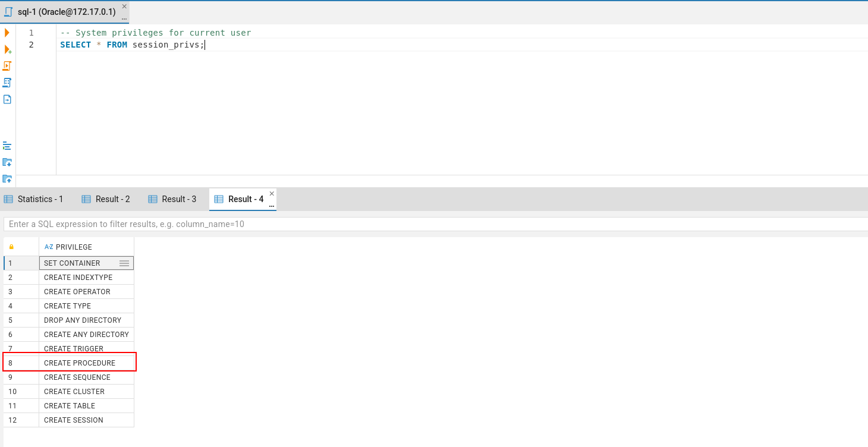Click the lock icon in grid header

[x=11, y=247]
